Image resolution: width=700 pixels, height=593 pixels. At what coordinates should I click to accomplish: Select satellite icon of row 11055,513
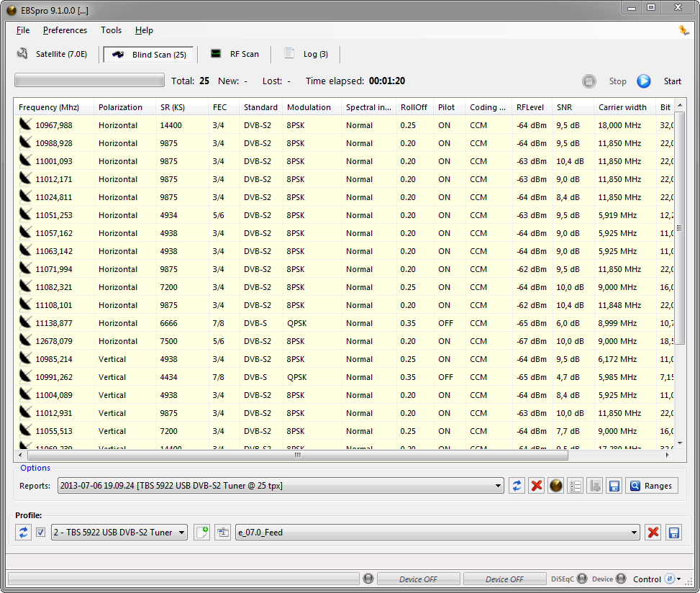coord(25,430)
